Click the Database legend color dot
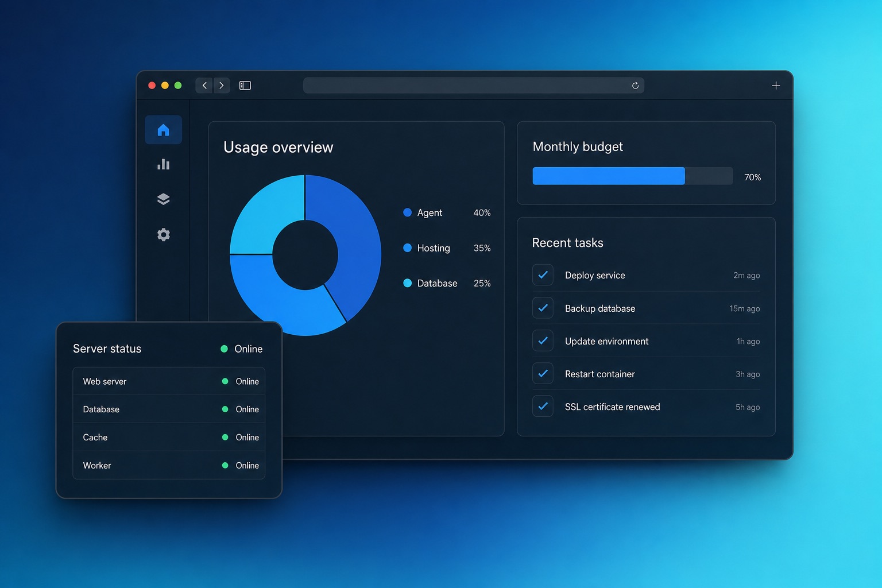 [408, 283]
